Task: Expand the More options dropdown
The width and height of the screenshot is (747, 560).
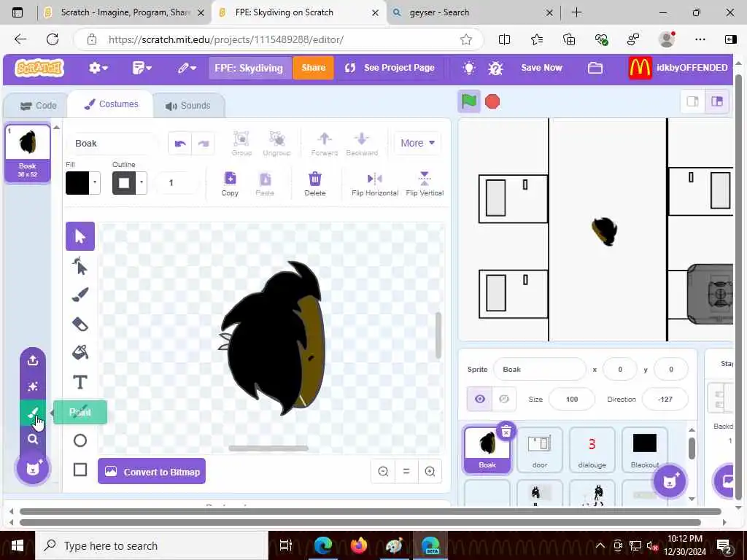Action: point(417,143)
